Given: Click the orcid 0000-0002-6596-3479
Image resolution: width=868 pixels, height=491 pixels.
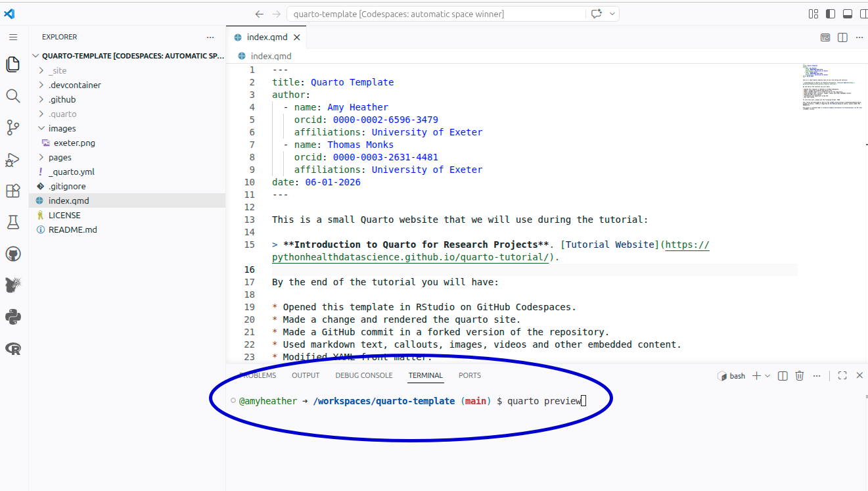Looking at the screenshot, I should [386, 120].
